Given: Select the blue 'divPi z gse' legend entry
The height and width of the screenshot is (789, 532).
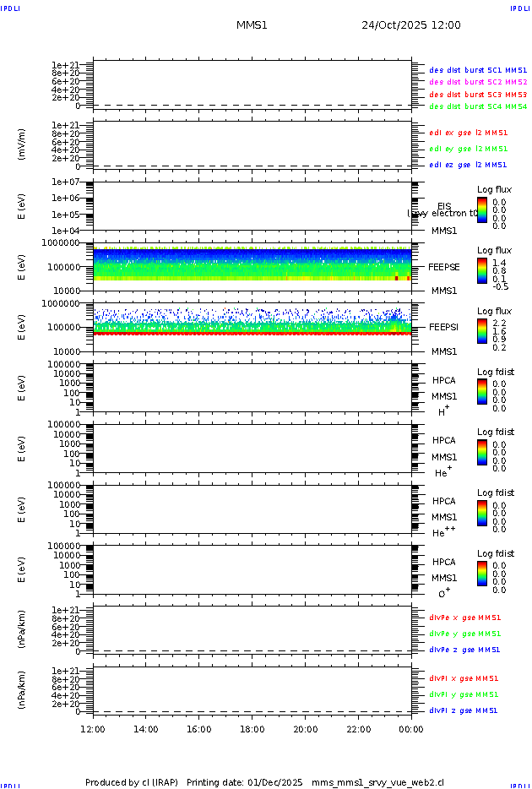Looking at the screenshot, I should tap(464, 710).
